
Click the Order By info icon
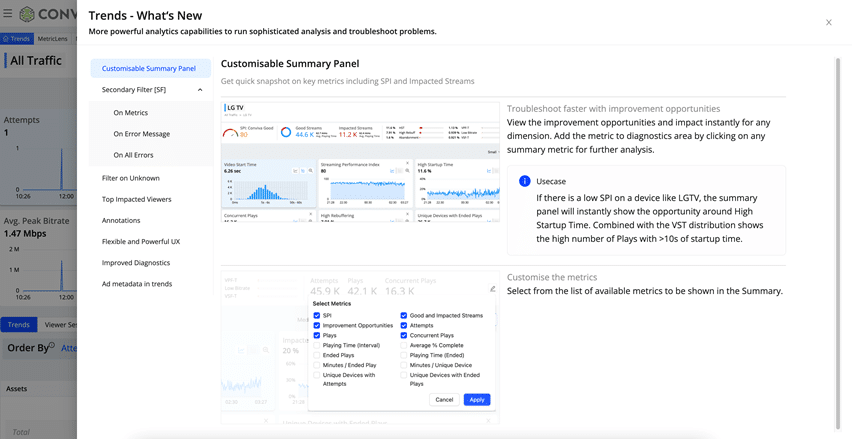(52, 345)
